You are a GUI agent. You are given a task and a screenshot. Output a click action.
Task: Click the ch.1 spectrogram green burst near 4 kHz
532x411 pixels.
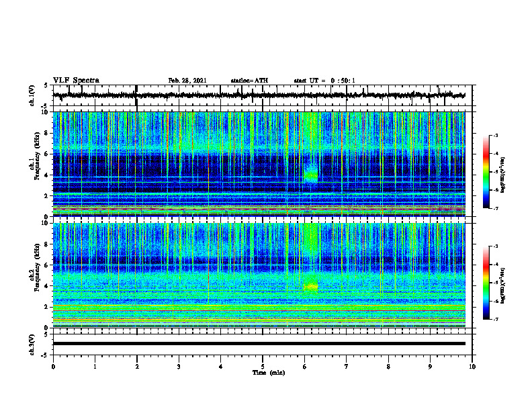[x=311, y=175]
